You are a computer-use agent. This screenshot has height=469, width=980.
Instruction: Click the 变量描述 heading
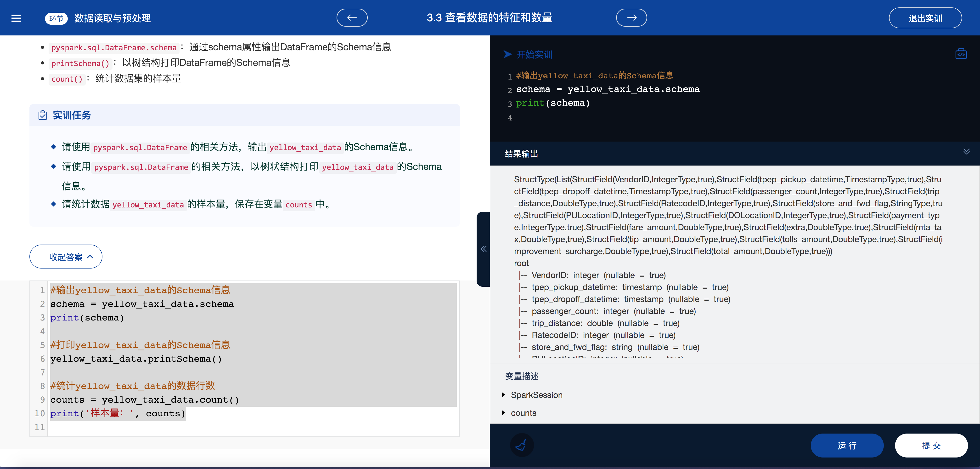522,376
